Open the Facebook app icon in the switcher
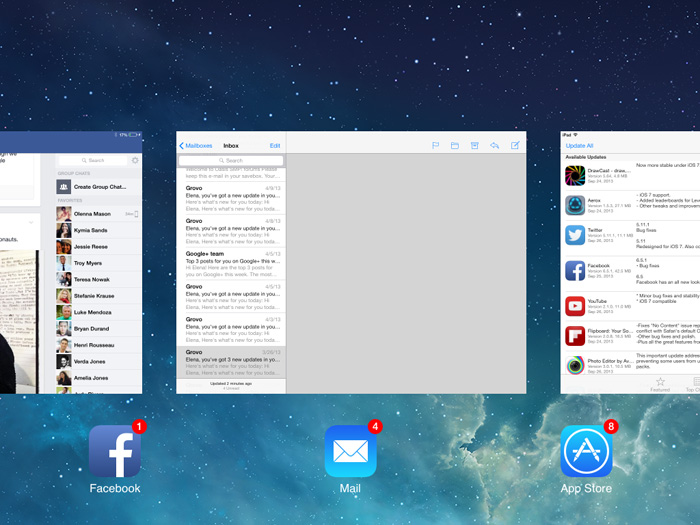The height and width of the screenshot is (525, 700). (115, 451)
